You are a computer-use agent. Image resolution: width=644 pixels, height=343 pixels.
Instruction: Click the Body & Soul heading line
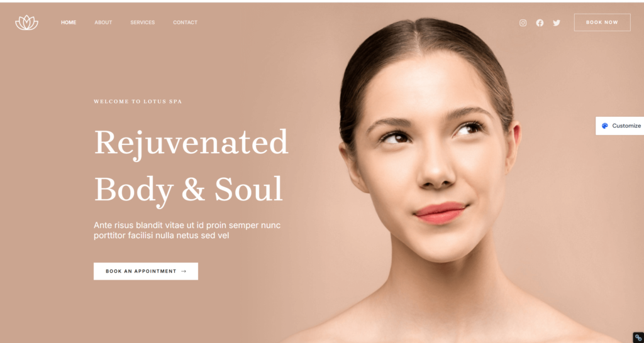[x=189, y=190]
